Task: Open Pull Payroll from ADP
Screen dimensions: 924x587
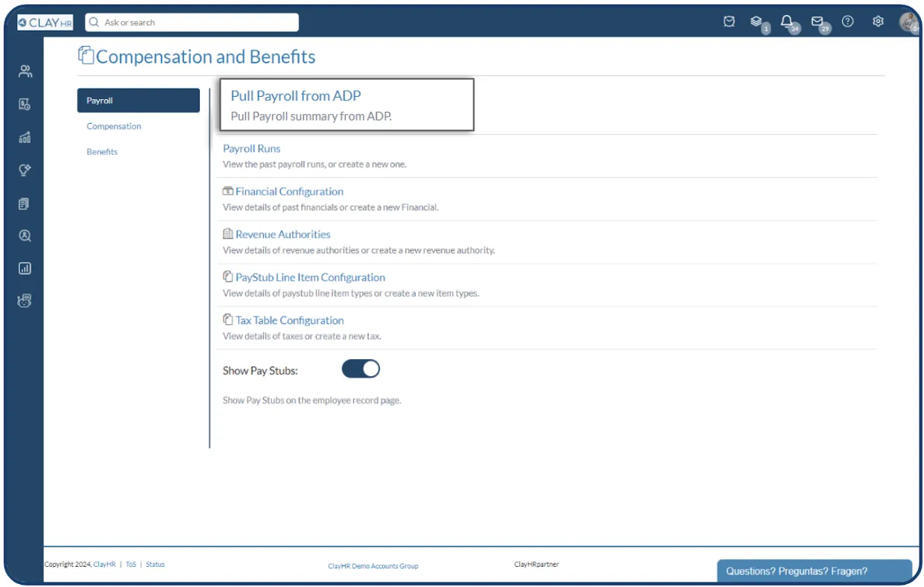Action: coord(296,95)
